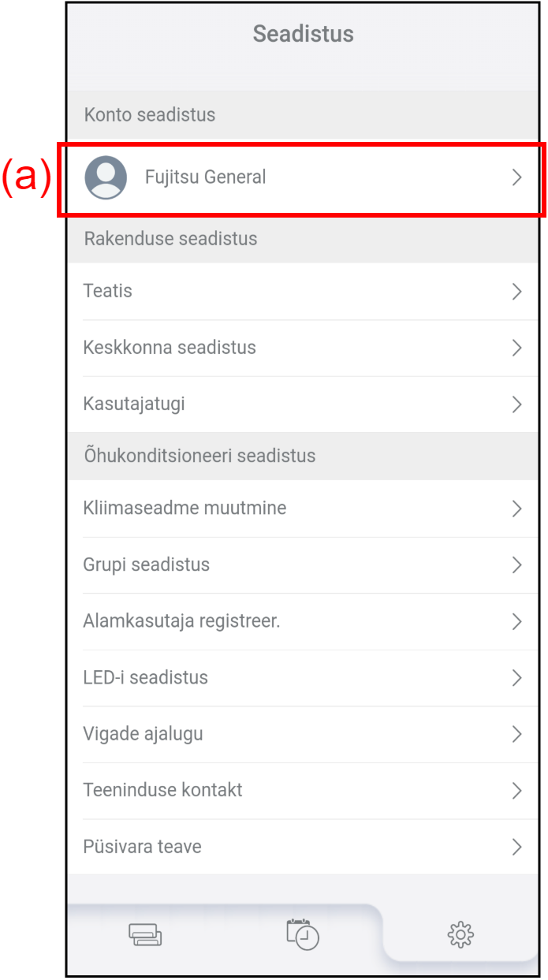Open Alamkasutaja registreer.
This screenshot has height=980, width=548.
(303, 622)
